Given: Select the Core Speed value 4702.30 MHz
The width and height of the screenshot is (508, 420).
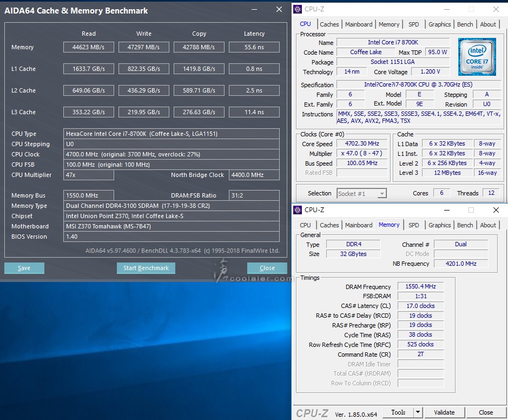Looking at the screenshot, I should 362,143.
